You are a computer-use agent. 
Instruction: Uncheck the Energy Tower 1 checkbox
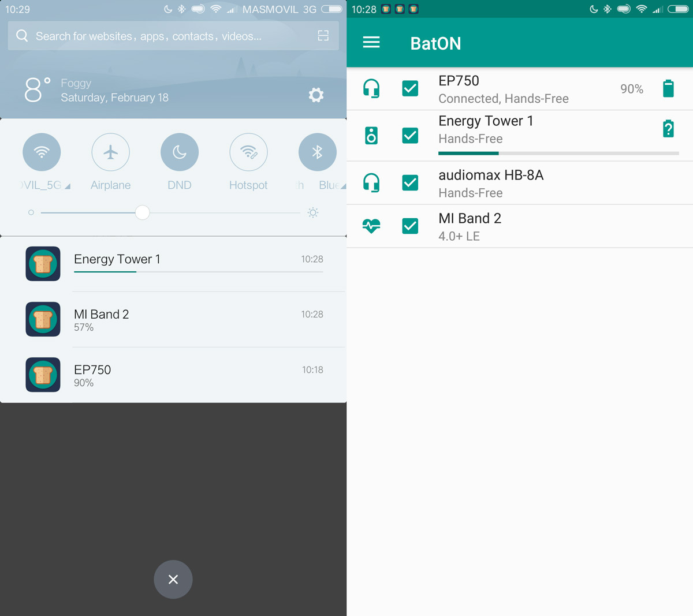tap(410, 136)
